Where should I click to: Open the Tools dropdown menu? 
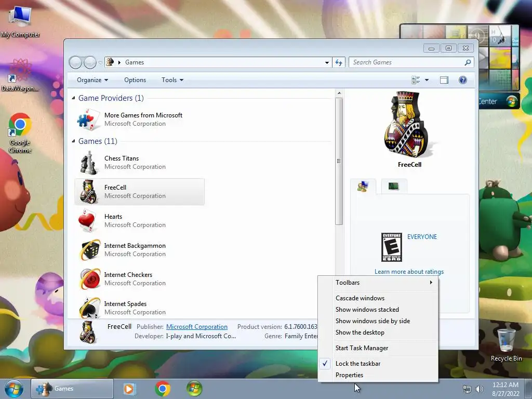pyautogui.click(x=172, y=80)
